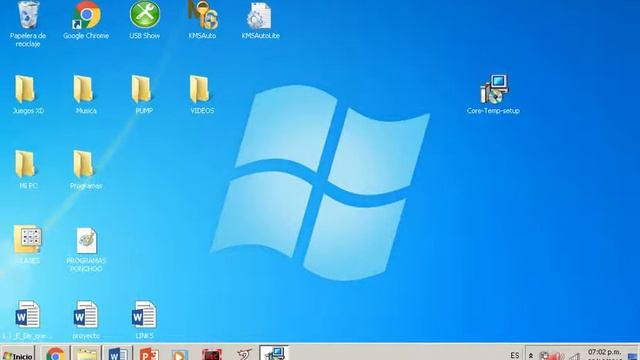Open the bird-logo app on the taskbar
The height and width of the screenshot is (360, 640).
[244, 354]
